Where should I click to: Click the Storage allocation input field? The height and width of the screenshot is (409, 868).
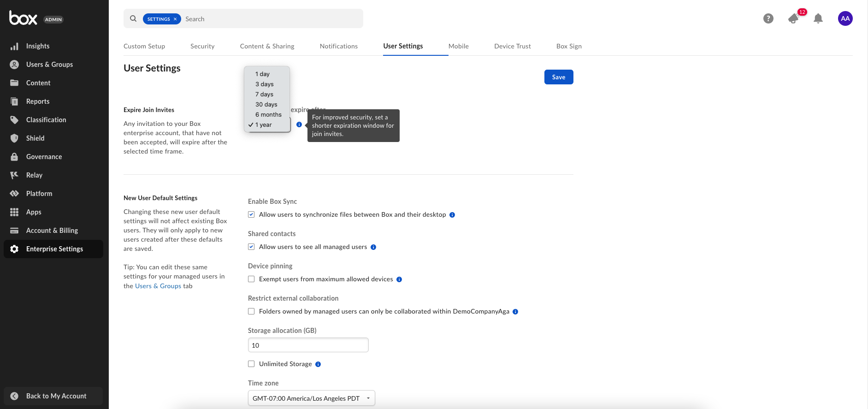[308, 345]
